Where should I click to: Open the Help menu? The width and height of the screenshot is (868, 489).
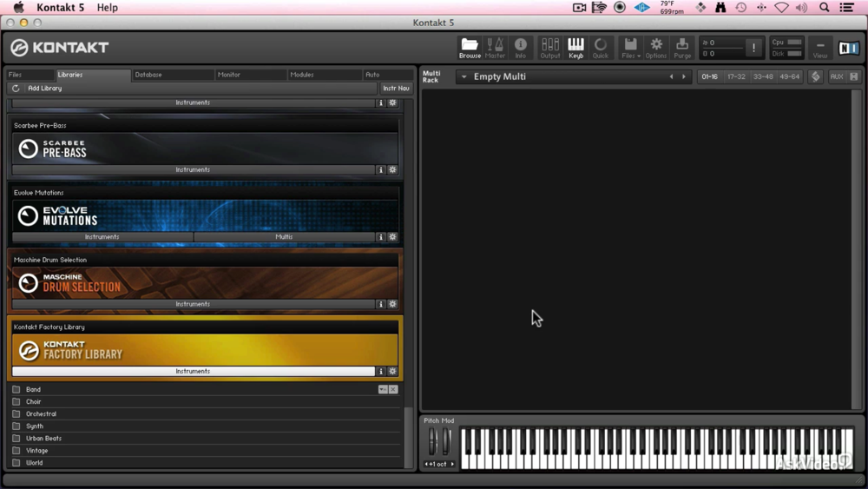click(108, 7)
